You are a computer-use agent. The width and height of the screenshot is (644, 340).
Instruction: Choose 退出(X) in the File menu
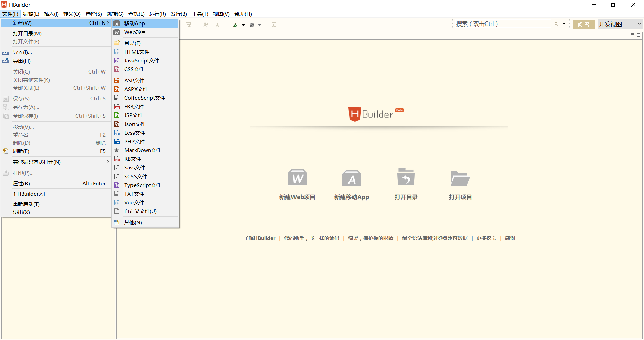coord(56,212)
